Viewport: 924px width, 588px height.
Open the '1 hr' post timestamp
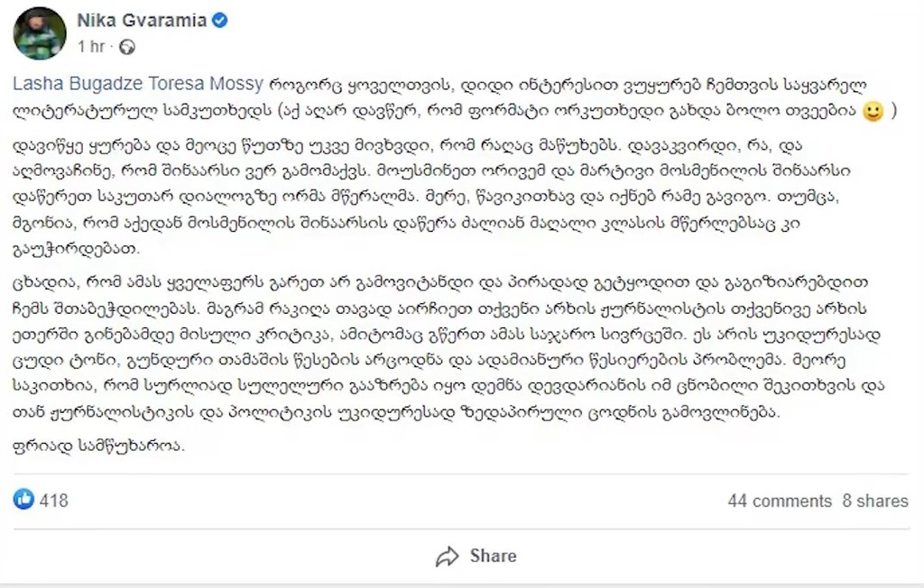[91, 46]
